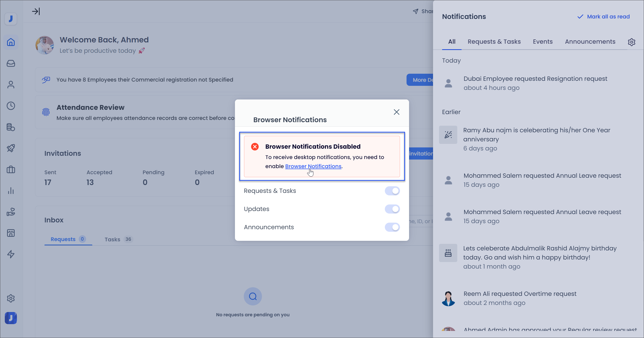This screenshot has width=644, height=338.
Task: Open the Home dashboard icon
Action: [x=11, y=42]
